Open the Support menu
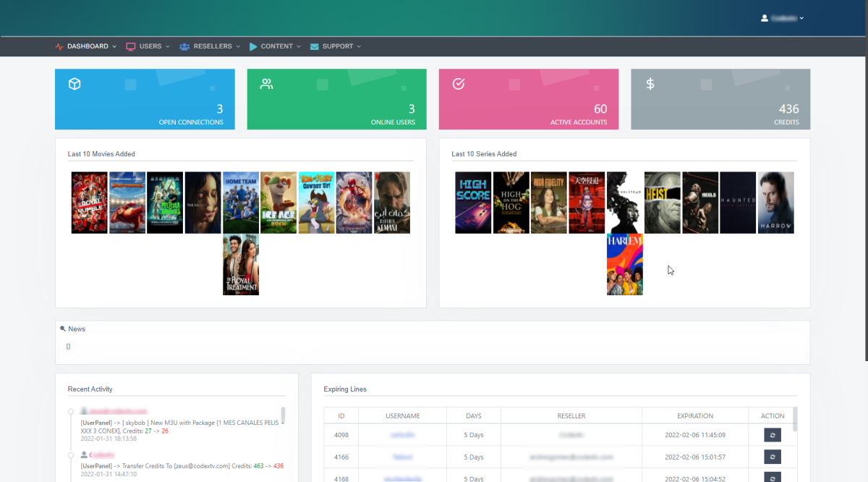Viewport: 868px width, 482px height. coord(336,46)
